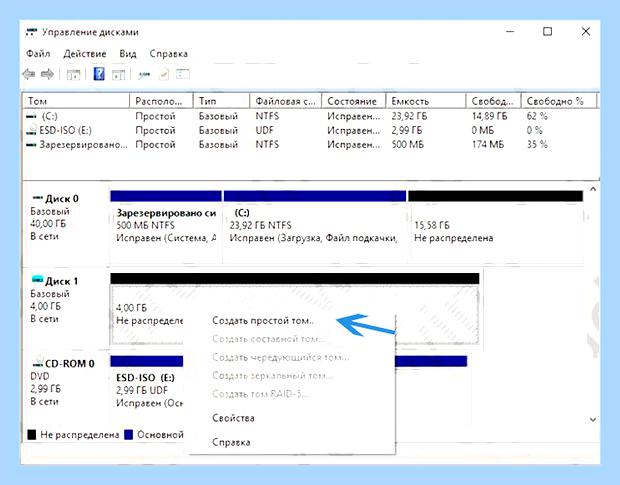Click the checkmark properties toolbar icon

[x=164, y=74]
